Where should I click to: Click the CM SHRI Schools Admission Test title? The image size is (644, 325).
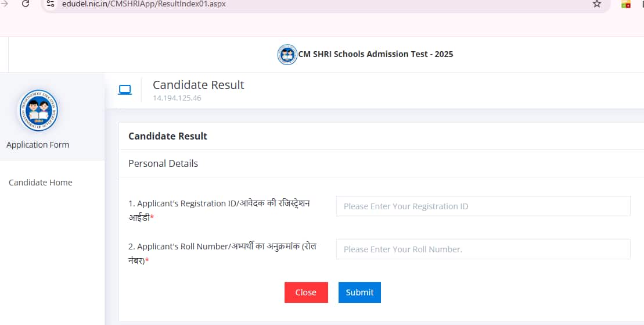point(375,54)
